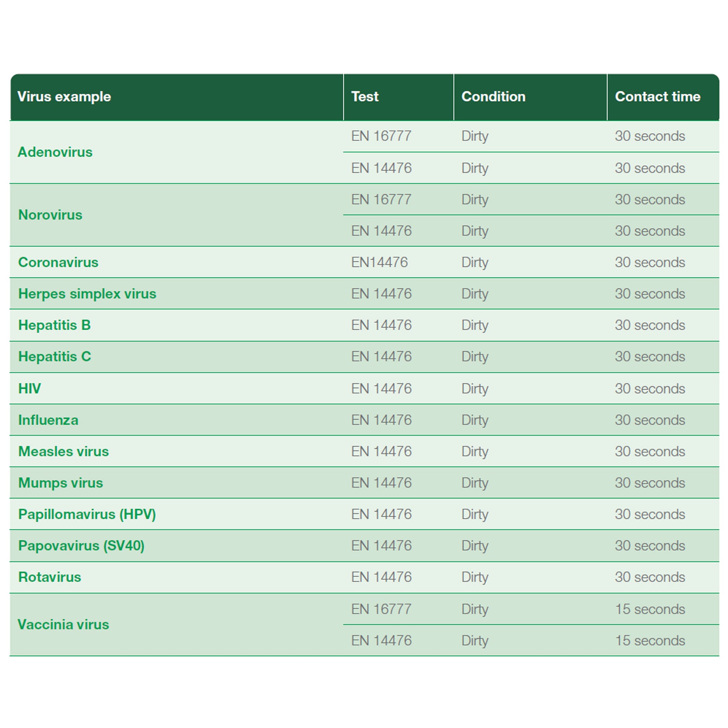Click the Contact time column header
The height and width of the screenshot is (728, 728).
tap(657, 97)
